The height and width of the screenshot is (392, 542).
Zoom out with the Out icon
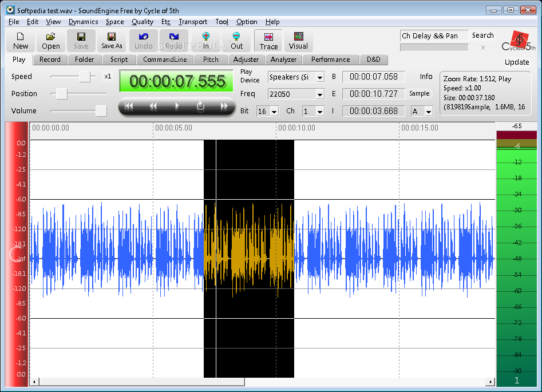tap(236, 41)
